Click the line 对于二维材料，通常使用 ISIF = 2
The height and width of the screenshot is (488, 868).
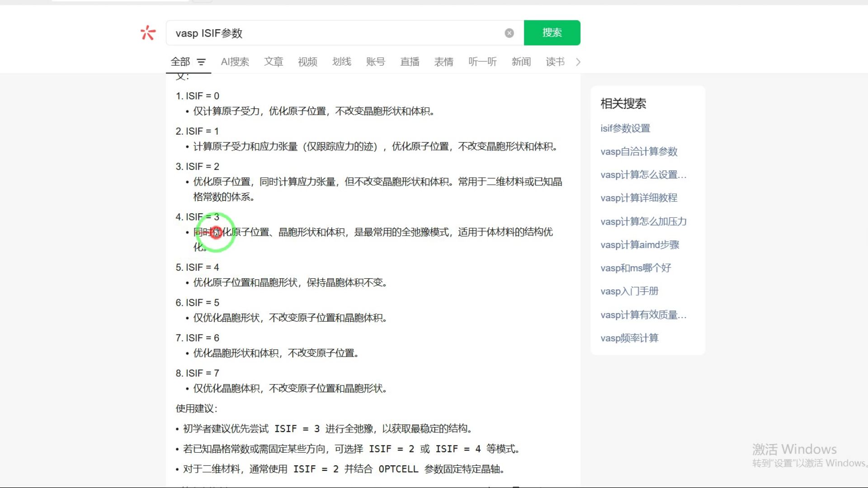tap(344, 469)
